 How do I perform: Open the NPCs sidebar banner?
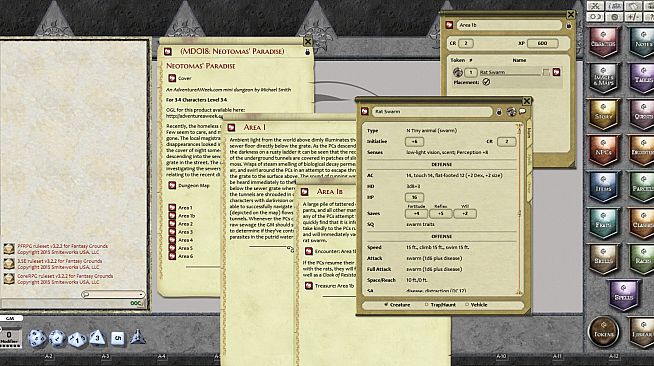603,150
